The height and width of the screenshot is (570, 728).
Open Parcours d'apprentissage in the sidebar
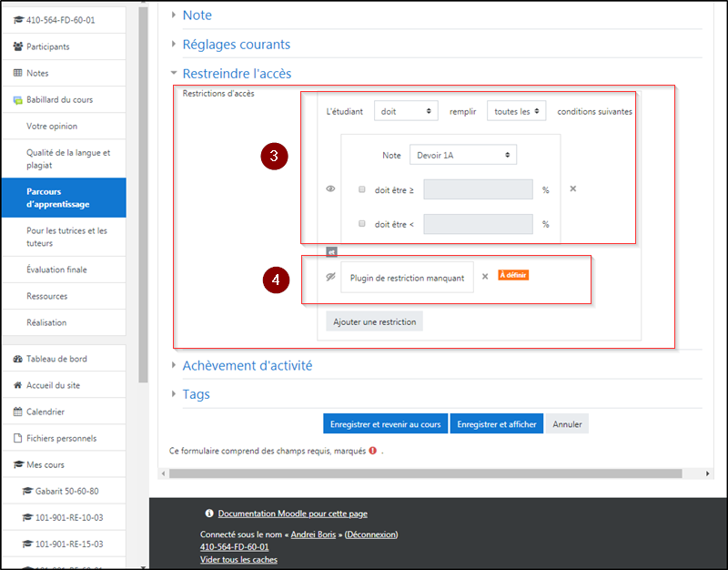pyautogui.click(x=63, y=198)
